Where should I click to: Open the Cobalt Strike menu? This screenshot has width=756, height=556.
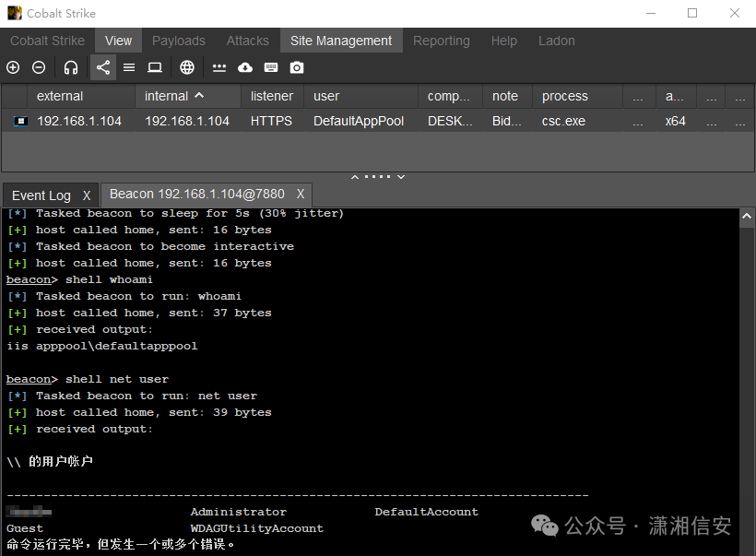(x=47, y=41)
